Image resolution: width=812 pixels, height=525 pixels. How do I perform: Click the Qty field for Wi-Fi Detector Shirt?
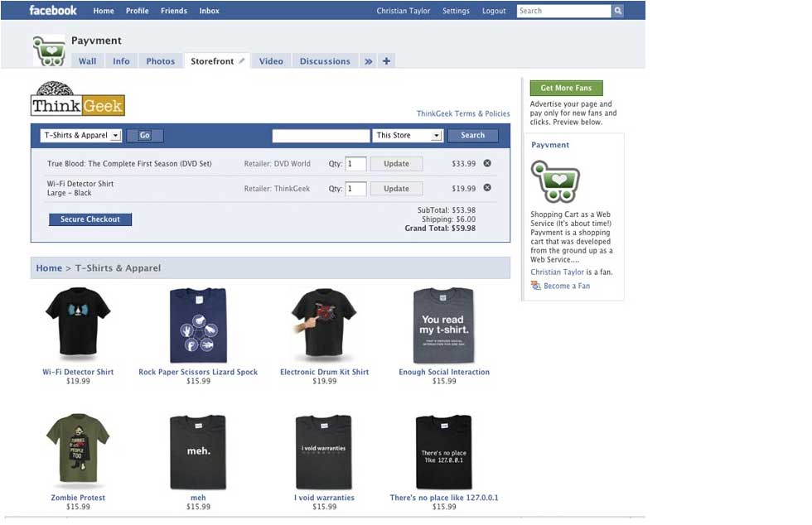(x=355, y=189)
